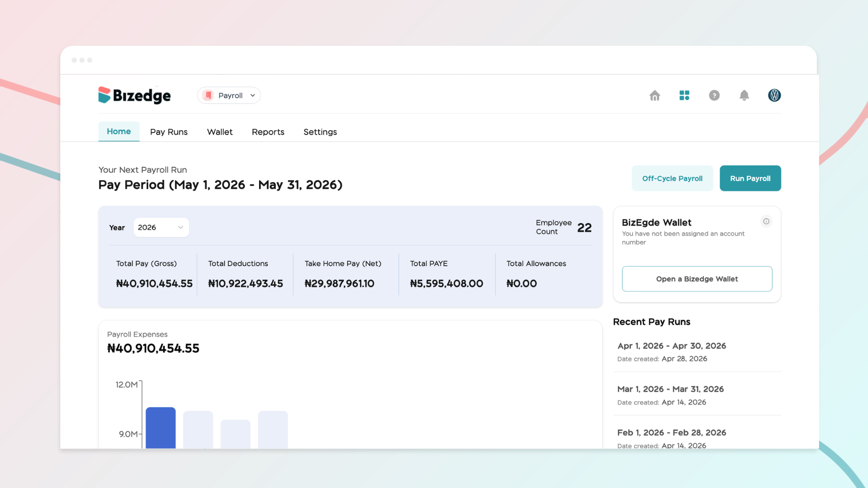Switch to the Pay Runs tab
Screen dimensions: 868x488
[x=169, y=132]
